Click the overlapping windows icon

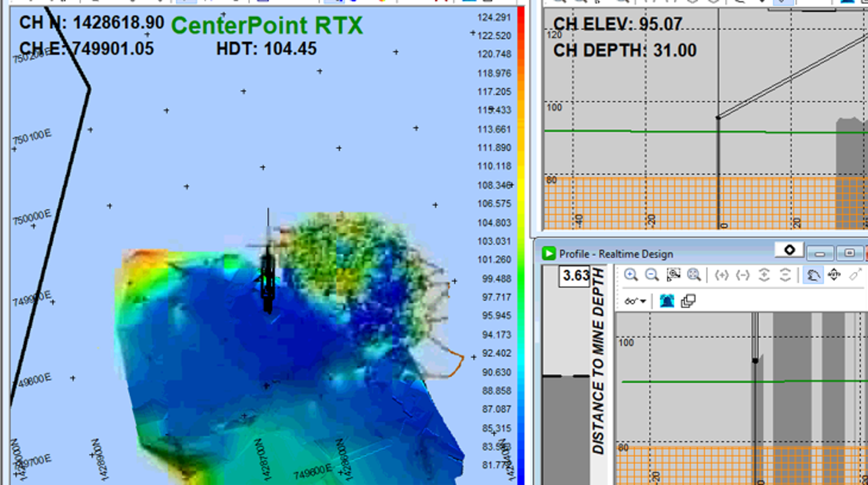(688, 301)
